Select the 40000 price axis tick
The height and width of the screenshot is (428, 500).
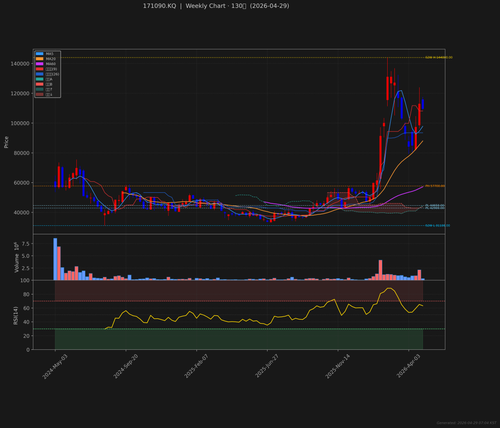[21, 212]
